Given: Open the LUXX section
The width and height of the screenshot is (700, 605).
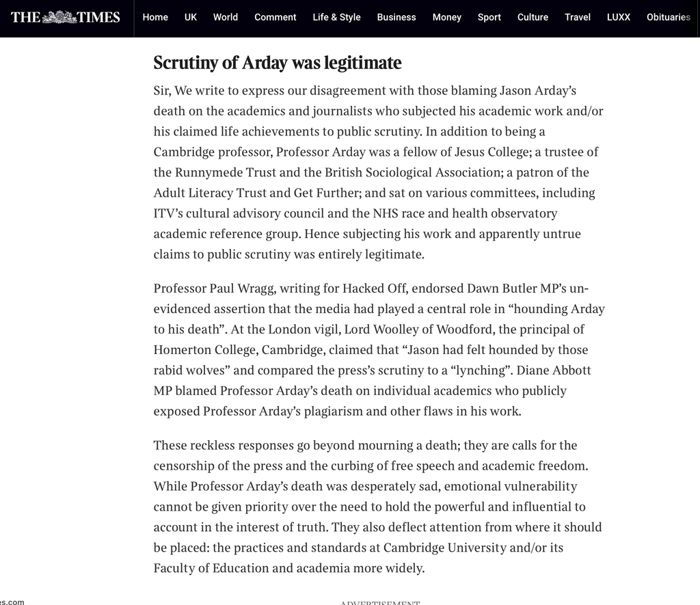Looking at the screenshot, I should (x=618, y=17).
